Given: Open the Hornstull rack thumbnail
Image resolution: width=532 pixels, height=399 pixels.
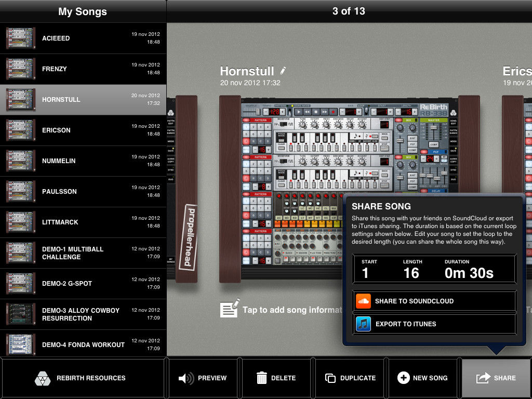Looking at the screenshot, I should (x=349, y=188).
